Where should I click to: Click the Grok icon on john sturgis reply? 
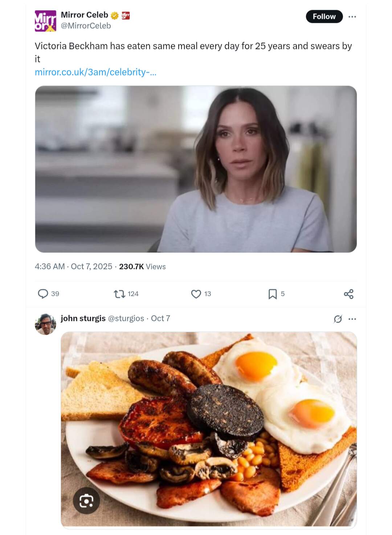pyautogui.click(x=338, y=319)
